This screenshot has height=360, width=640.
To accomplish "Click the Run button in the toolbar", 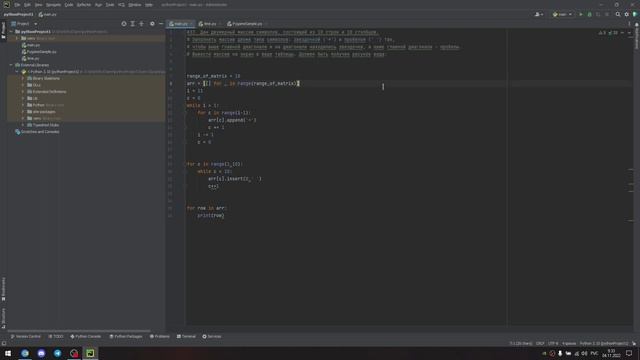I will [581, 14].
